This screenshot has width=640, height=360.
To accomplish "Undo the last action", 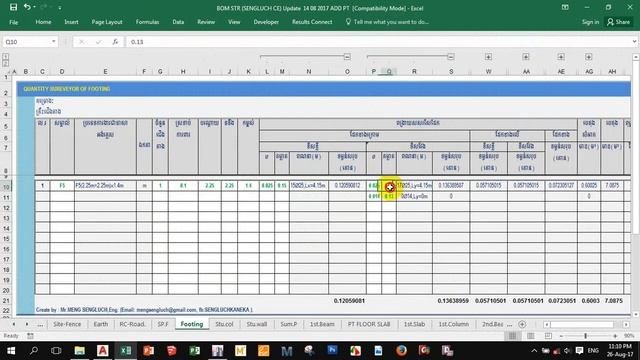I will 27,7.
